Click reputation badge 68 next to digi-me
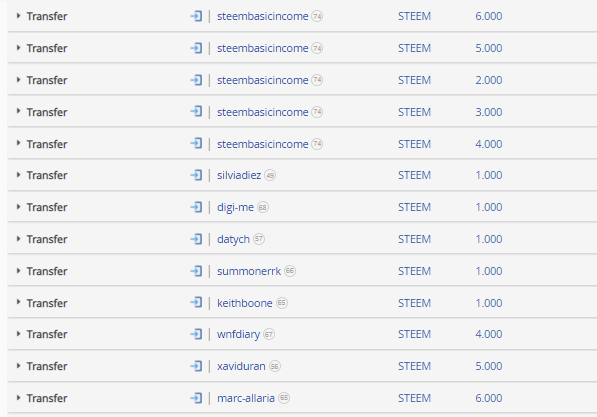 263,207
